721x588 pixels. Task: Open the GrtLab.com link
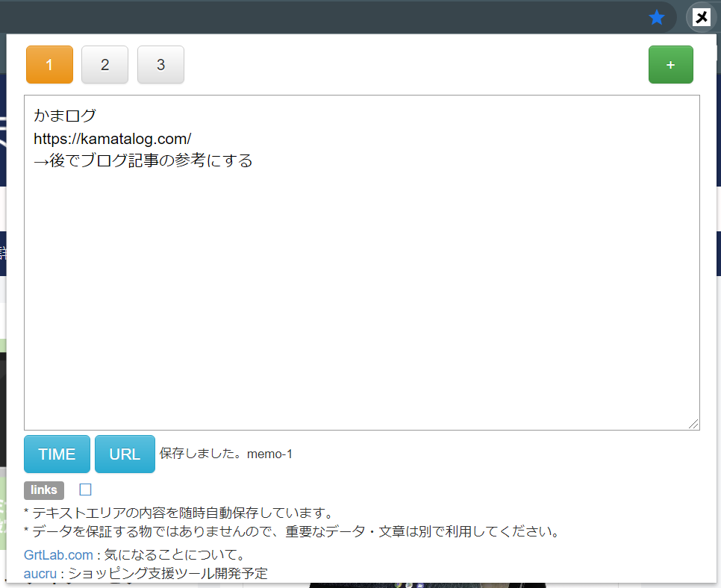(x=58, y=555)
